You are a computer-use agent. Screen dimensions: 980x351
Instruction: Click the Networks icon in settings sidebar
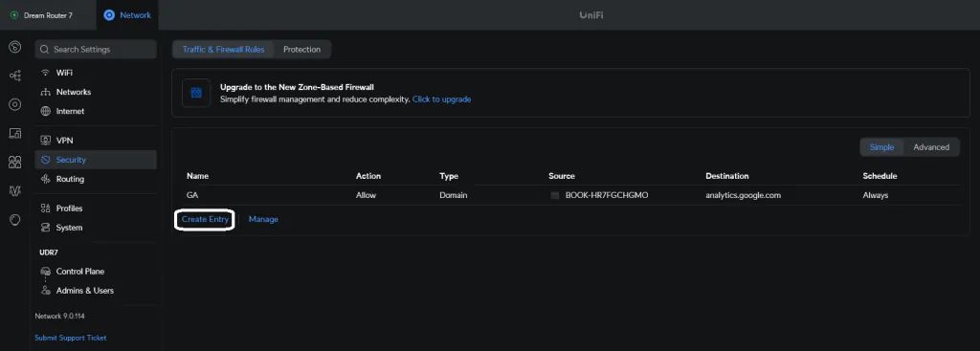point(45,92)
